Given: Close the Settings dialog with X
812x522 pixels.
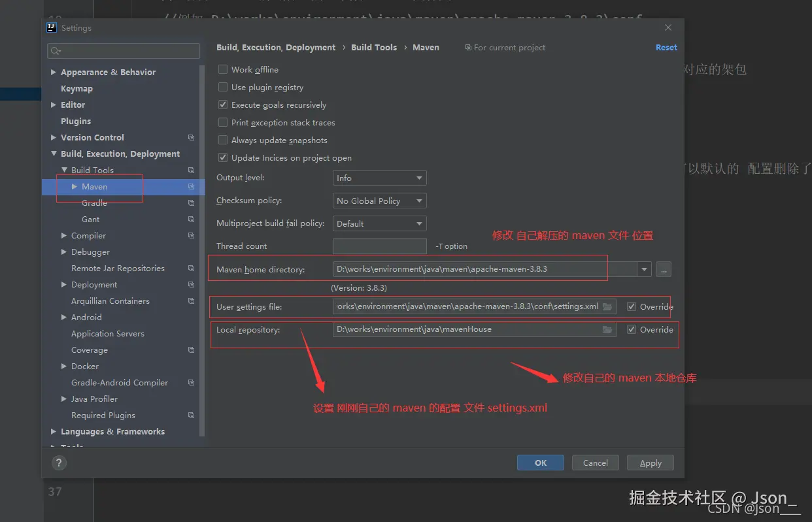Looking at the screenshot, I should click(x=668, y=27).
